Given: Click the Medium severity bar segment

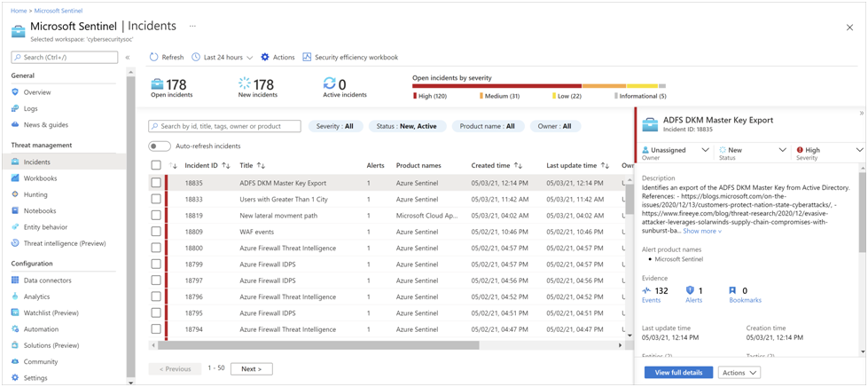Looking at the screenshot, I should (x=604, y=86).
